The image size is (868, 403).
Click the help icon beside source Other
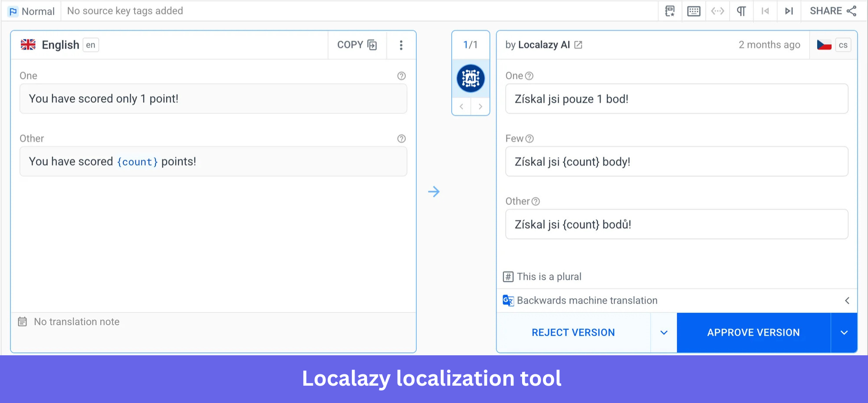click(401, 138)
